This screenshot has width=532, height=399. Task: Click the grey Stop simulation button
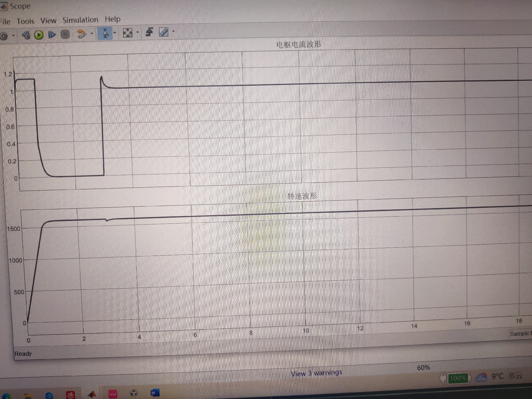point(65,34)
